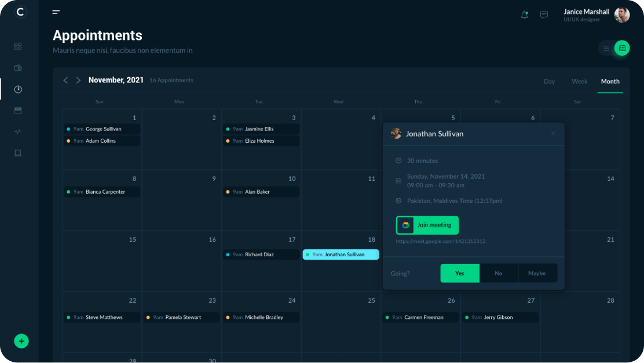This screenshot has height=363, width=644.
Task: Close the Jonathan Sullivan popup
Action: pyautogui.click(x=553, y=133)
